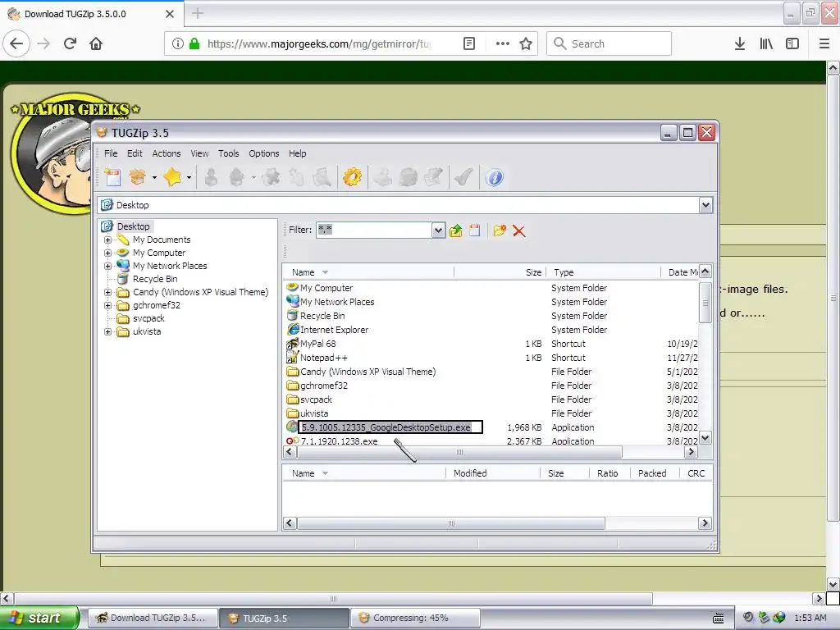The width and height of the screenshot is (840, 630).
Task: Click the file list horizontal scrollbar thumb
Action: pos(459,452)
